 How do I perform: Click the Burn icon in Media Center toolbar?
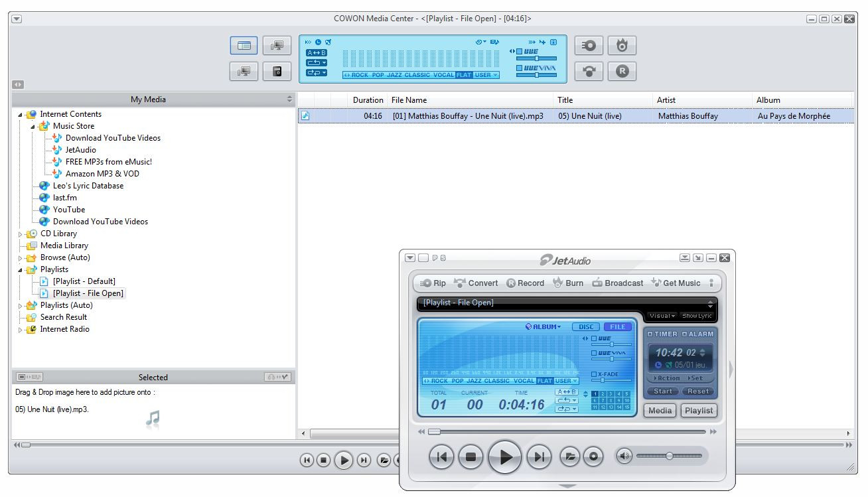622,45
